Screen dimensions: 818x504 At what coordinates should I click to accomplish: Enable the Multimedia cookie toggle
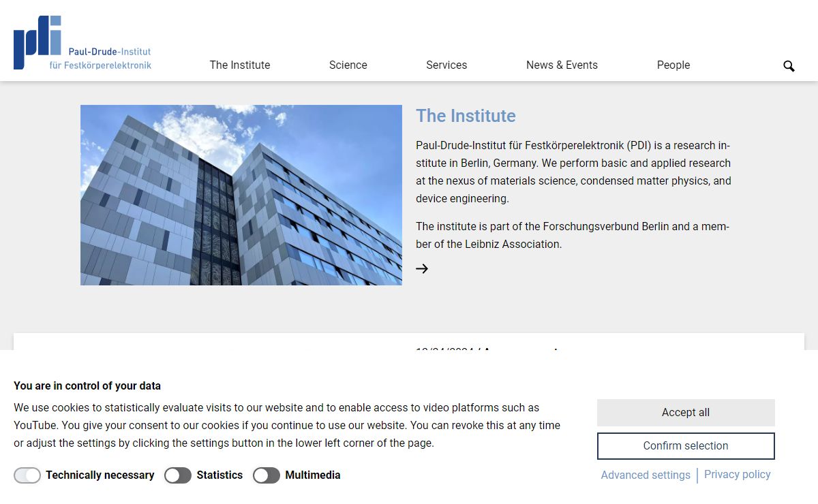point(267,475)
